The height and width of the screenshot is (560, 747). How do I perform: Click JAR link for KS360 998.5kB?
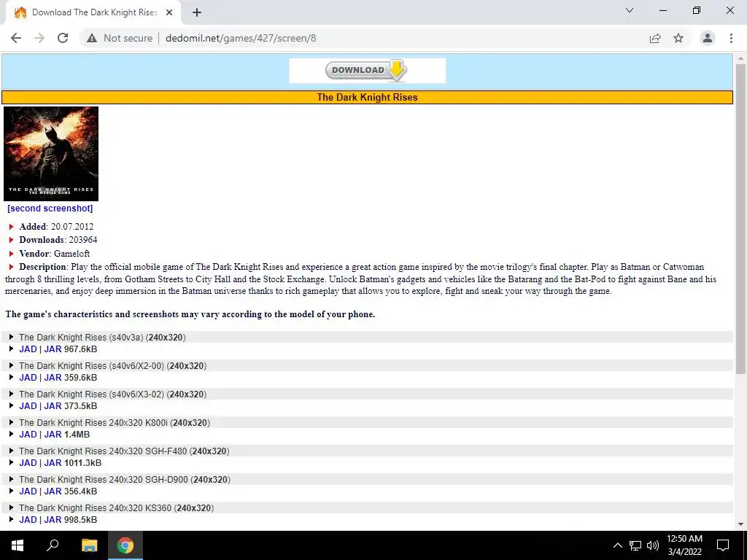tap(53, 520)
